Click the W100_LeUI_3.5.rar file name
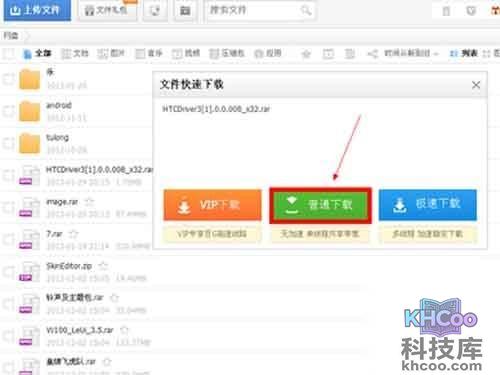 [80, 330]
